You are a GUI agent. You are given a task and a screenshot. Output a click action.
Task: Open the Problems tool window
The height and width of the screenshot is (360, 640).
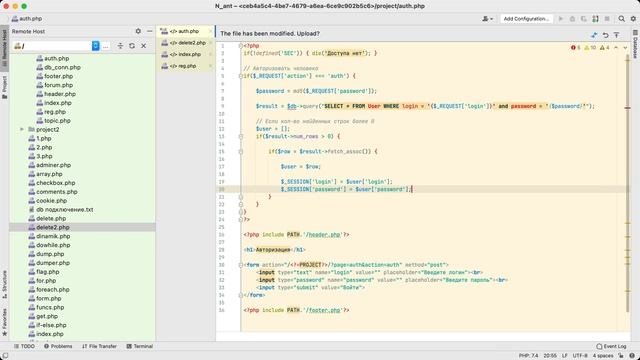pos(58,346)
